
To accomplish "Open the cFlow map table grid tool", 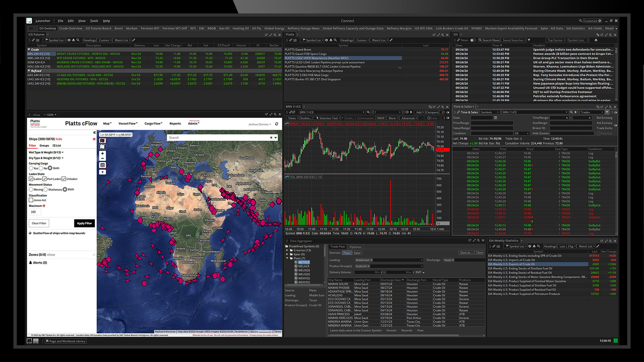I will pos(103,165).
